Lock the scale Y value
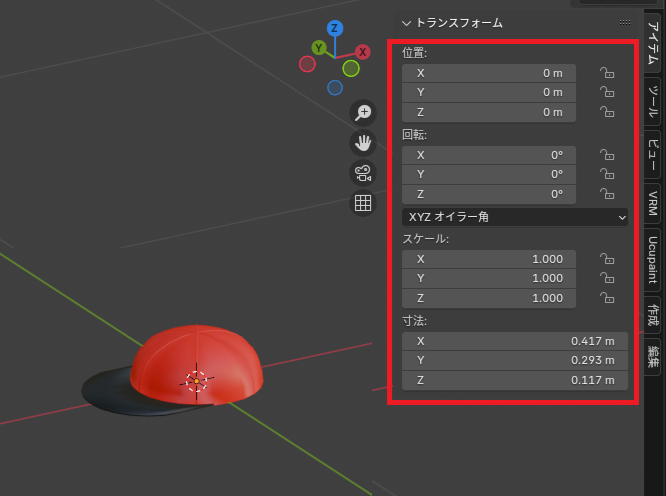 pos(607,278)
